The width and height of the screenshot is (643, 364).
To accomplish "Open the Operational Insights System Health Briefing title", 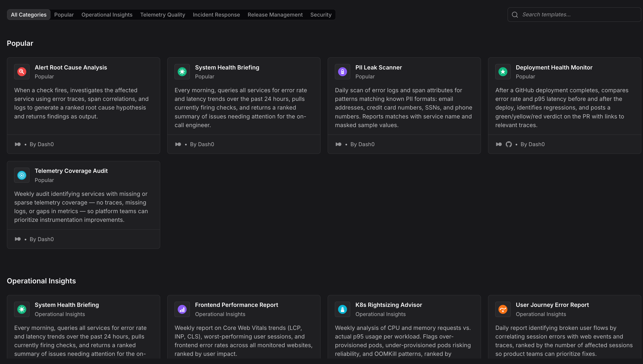I will tap(67, 305).
